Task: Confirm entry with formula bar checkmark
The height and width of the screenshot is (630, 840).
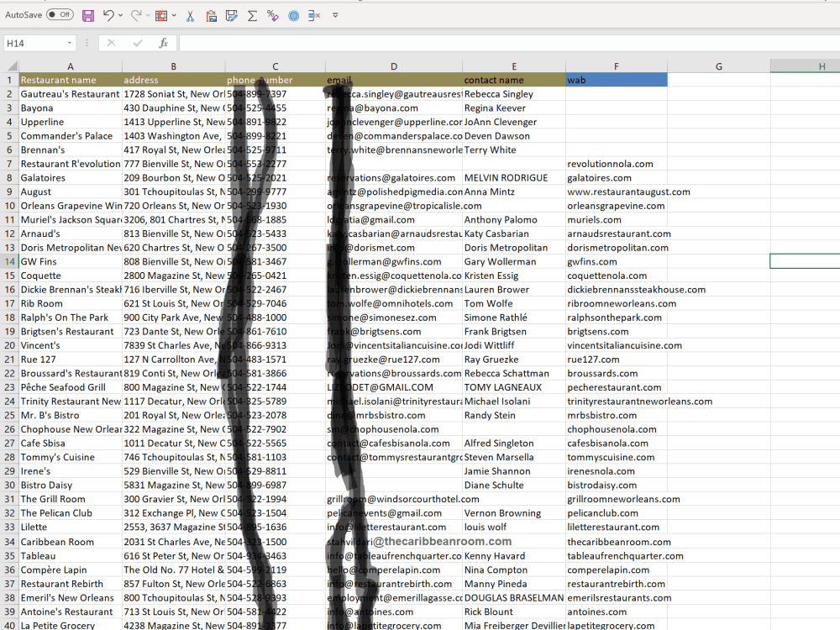Action: tap(138, 43)
